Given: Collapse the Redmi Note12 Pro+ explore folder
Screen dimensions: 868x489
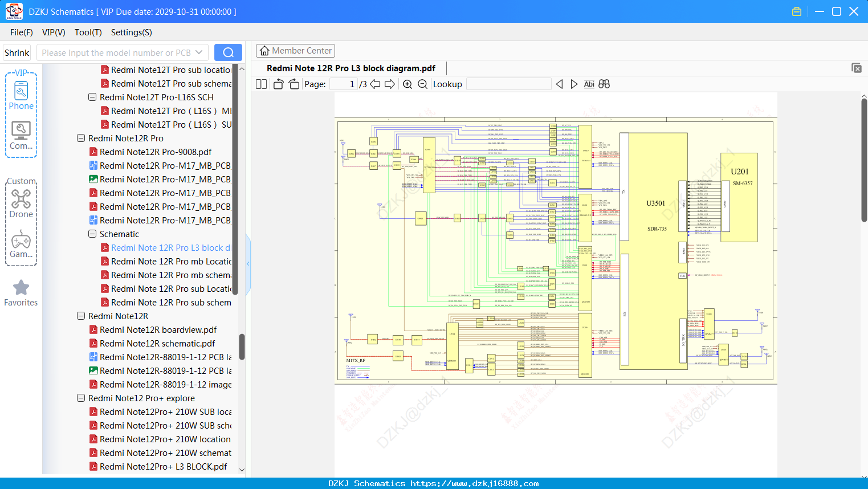Looking at the screenshot, I should pyautogui.click(x=81, y=398).
